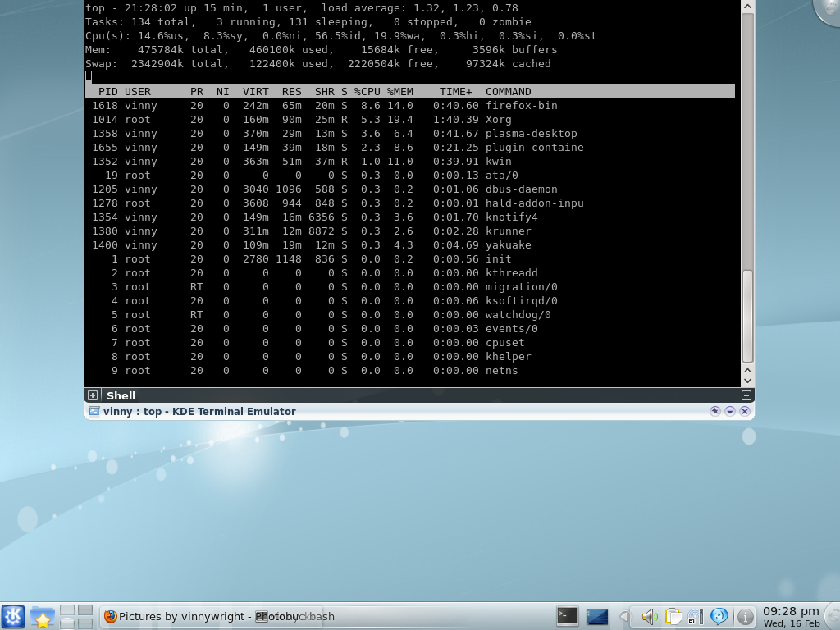Click the events/0 process name
Image resolution: width=840 pixels, height=630 pixels.
[512, 328]
